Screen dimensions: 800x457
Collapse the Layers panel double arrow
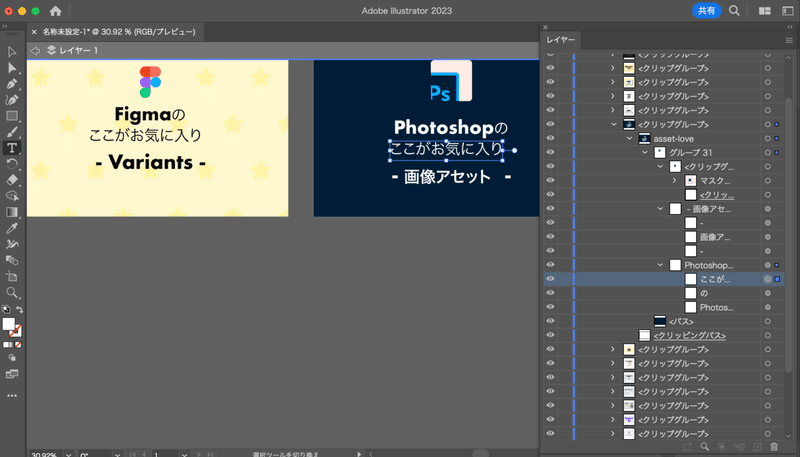790,27
